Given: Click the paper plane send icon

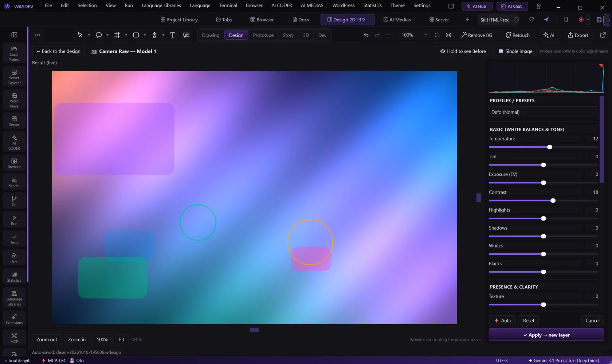Looking at the screenshot, I should point(546,19).
